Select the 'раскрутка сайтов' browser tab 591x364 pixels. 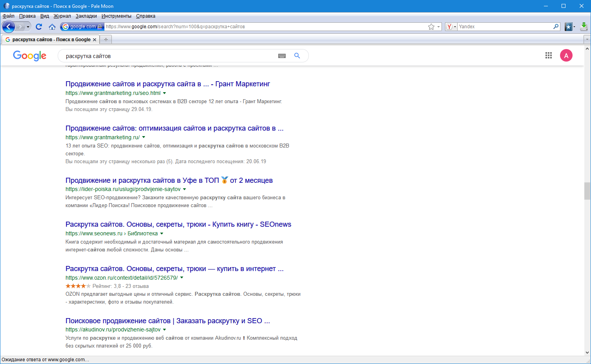coord(51,40)
